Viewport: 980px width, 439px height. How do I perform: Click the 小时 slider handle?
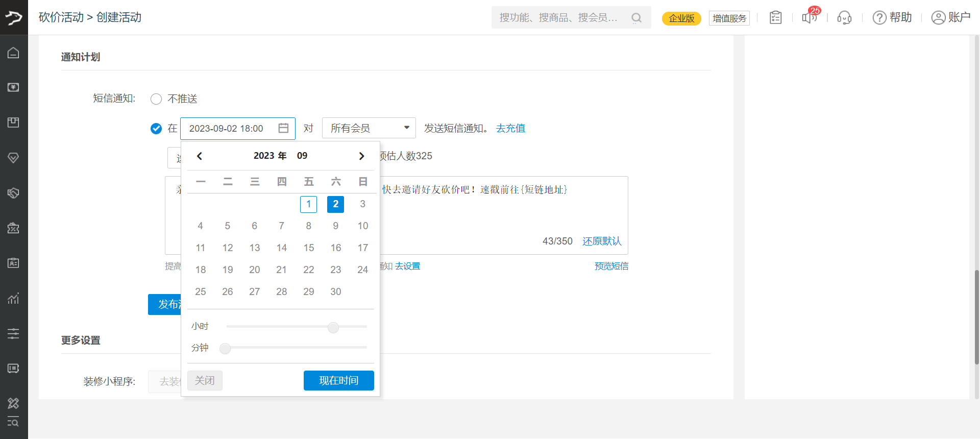pos(333,327)
